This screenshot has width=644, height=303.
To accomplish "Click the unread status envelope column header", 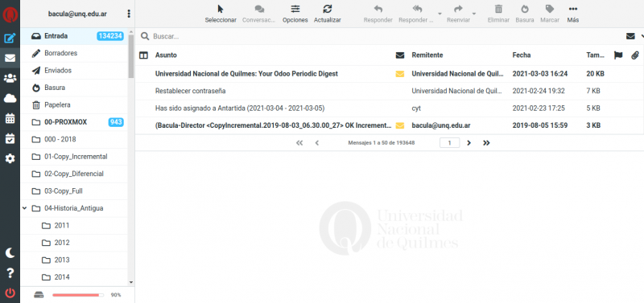I will pos(399,55).
